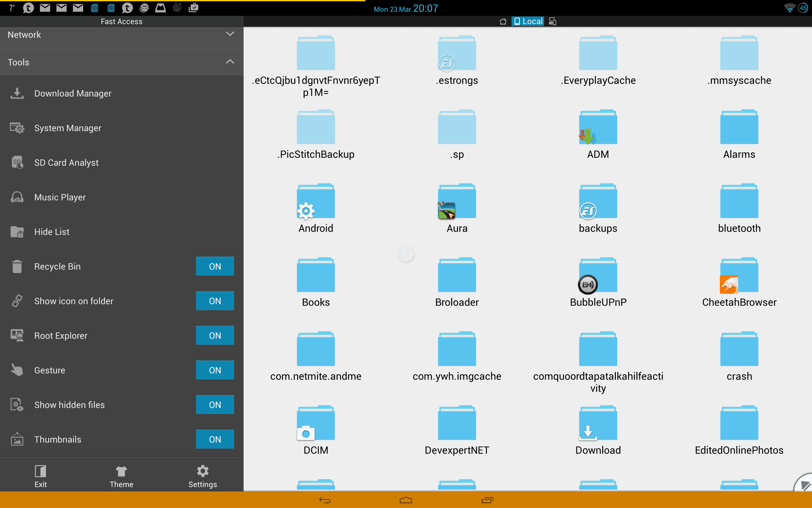The image size is (812, 508).
Task: Toggle Show icon on folder switch
Action: pyautogui.click(x=215, y=301)
